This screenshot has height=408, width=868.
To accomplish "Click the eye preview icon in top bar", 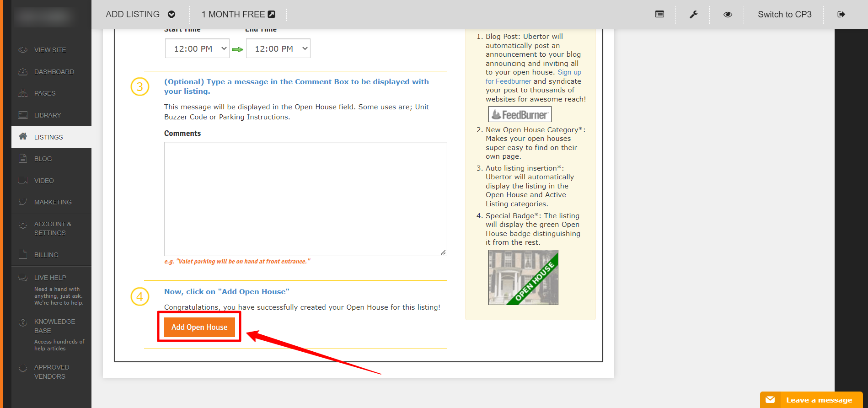I will (x=728, y=14).
